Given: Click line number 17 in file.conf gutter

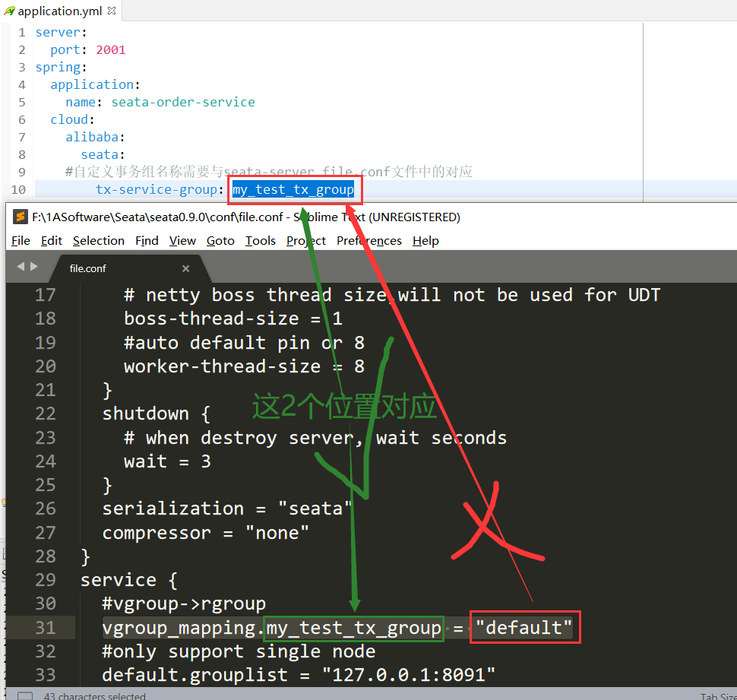Looking at the screenshot, I should pyautogui.click(x=46, y=295).
